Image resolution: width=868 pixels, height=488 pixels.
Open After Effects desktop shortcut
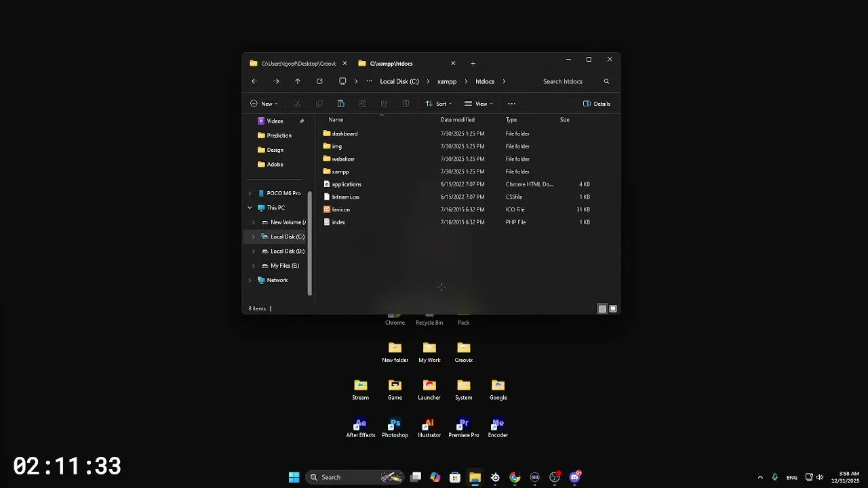point(361,428)
